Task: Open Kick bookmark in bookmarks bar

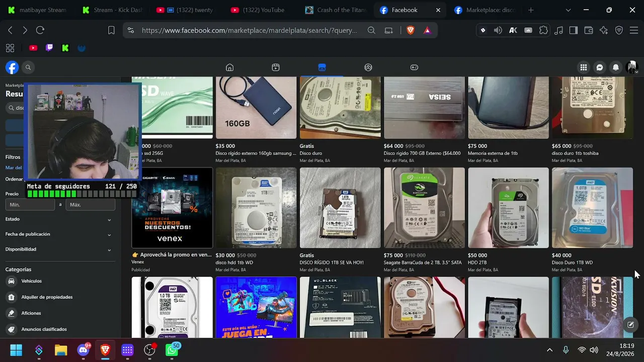Action: (65, 48)
